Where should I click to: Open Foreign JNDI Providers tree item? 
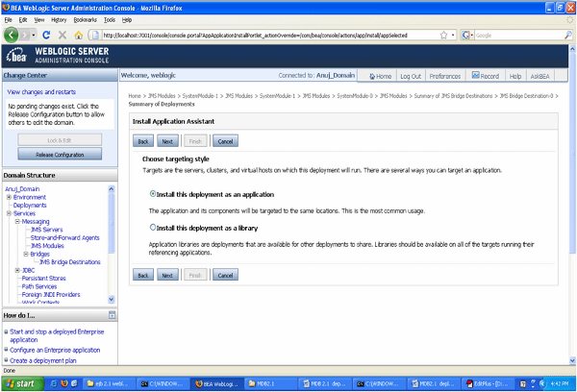(x=51, y=294)
